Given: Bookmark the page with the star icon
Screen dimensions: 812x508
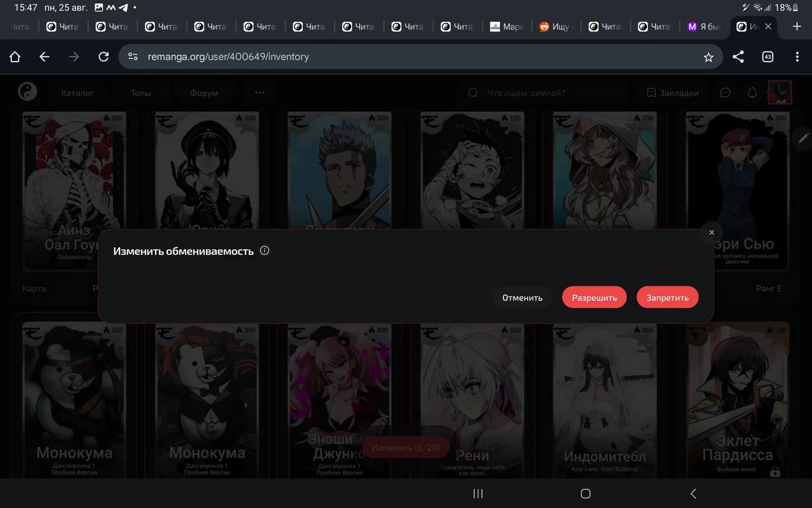Looking at the screenshot, I should 708,57.
